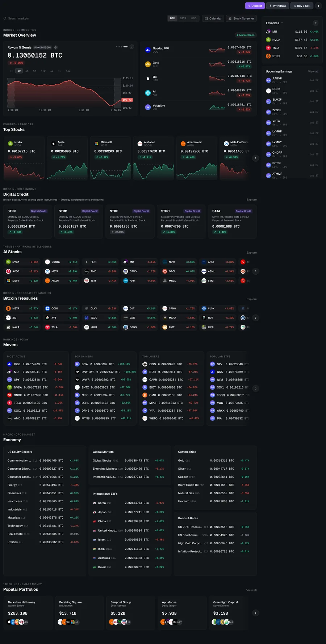Click the 95.72 price marker on chart

(x=127, y=100)
